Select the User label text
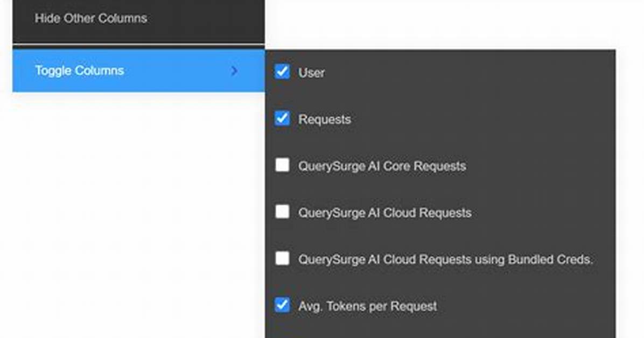The height and width of the screenshot is (338, 644). (311, 73)
